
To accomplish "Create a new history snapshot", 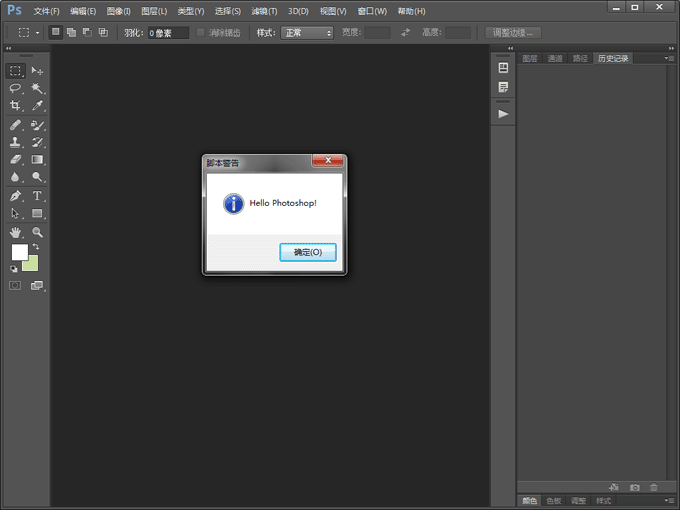I will pos(634,487).
